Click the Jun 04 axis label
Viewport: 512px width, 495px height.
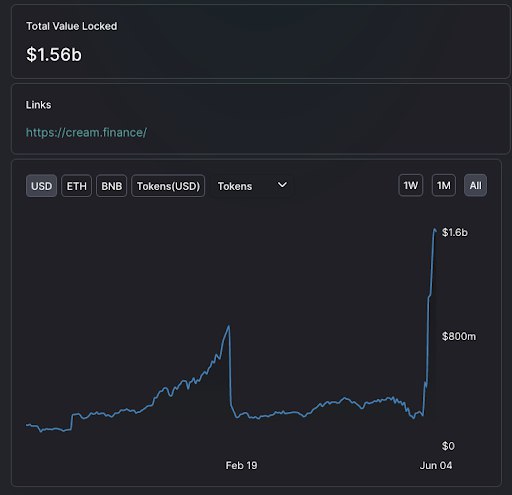(436, 465)
